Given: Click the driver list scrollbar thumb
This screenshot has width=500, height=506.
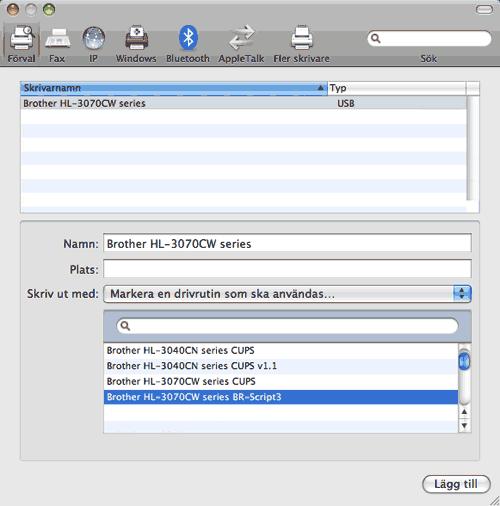Looking at the screenshot, I should click(x=464, y=361).
